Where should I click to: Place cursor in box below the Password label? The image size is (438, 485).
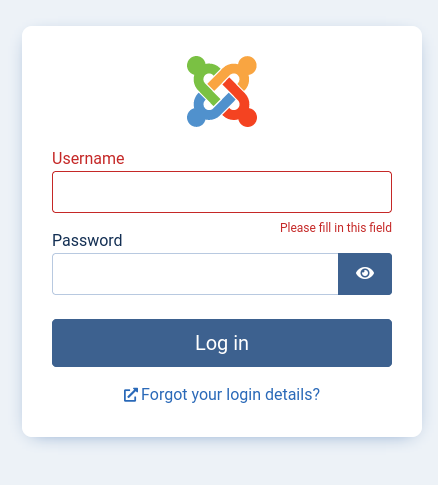195,274
